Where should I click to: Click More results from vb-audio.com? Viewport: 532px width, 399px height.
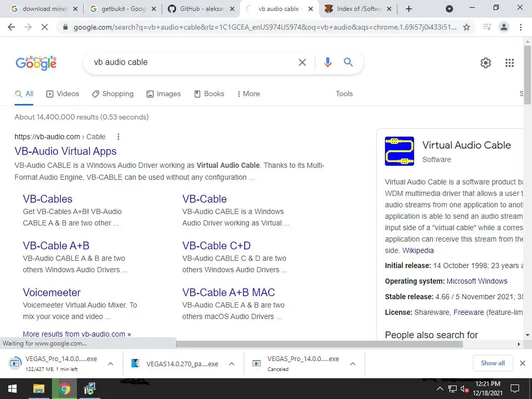click(x=77, y=334)
